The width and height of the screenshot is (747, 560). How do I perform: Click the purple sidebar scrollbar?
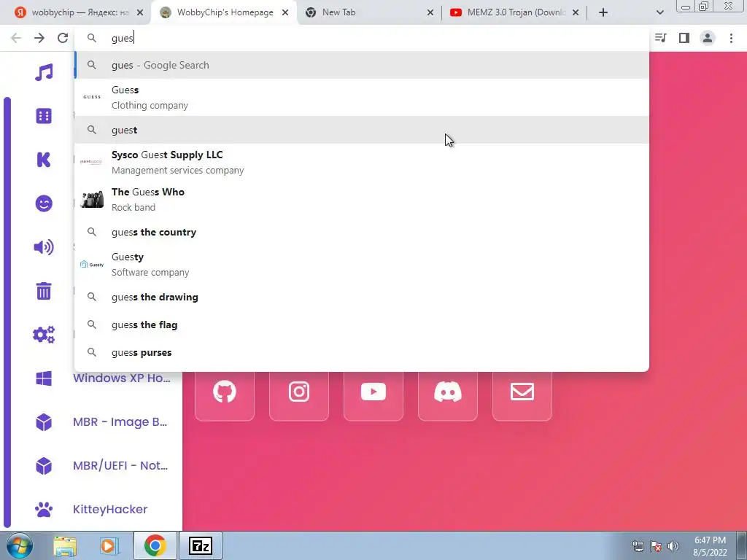[x=7, y=312]
